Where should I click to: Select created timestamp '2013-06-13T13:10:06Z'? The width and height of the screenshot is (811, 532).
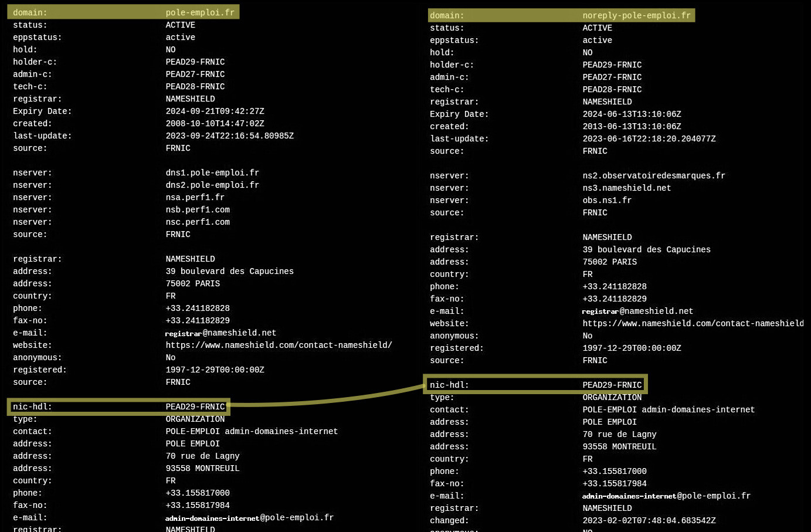click(x=632, y=126)
